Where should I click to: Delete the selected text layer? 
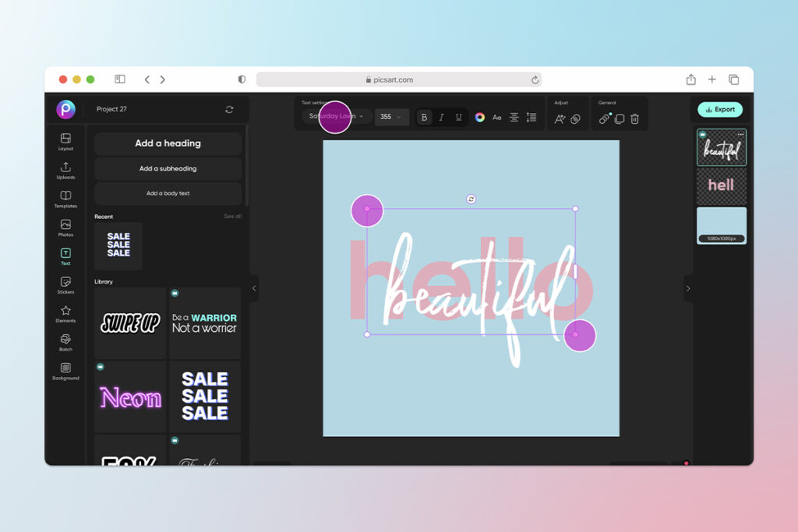(635, 117)
